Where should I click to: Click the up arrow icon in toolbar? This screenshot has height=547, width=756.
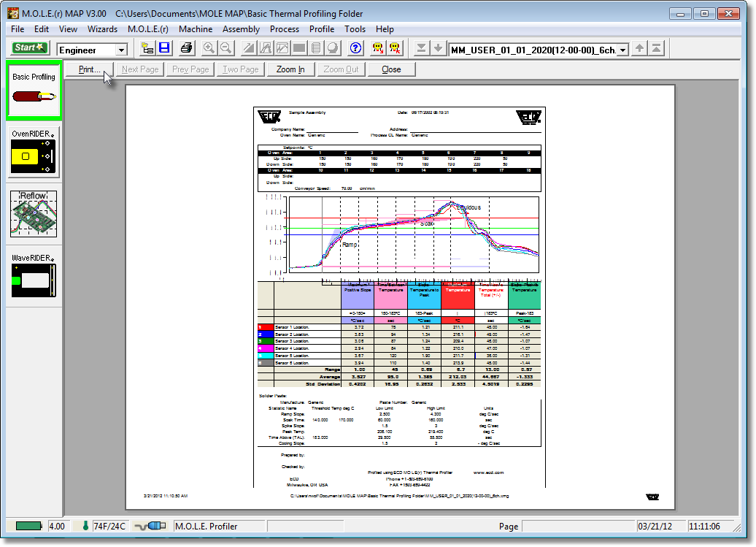[x=639, y=47]
